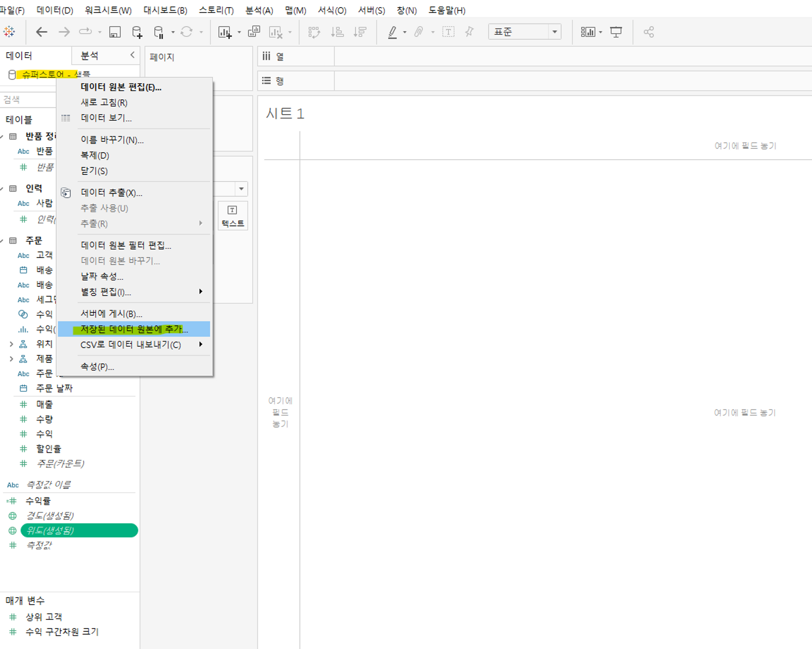This screenshot has width=812, height=649.
Task: Click the 텍스트 marks button
Action: tap(233, 216)
